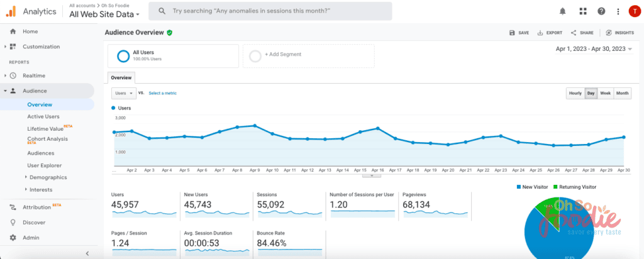
Task: Click the Save floppy disk icon
Action: (512, 33)
